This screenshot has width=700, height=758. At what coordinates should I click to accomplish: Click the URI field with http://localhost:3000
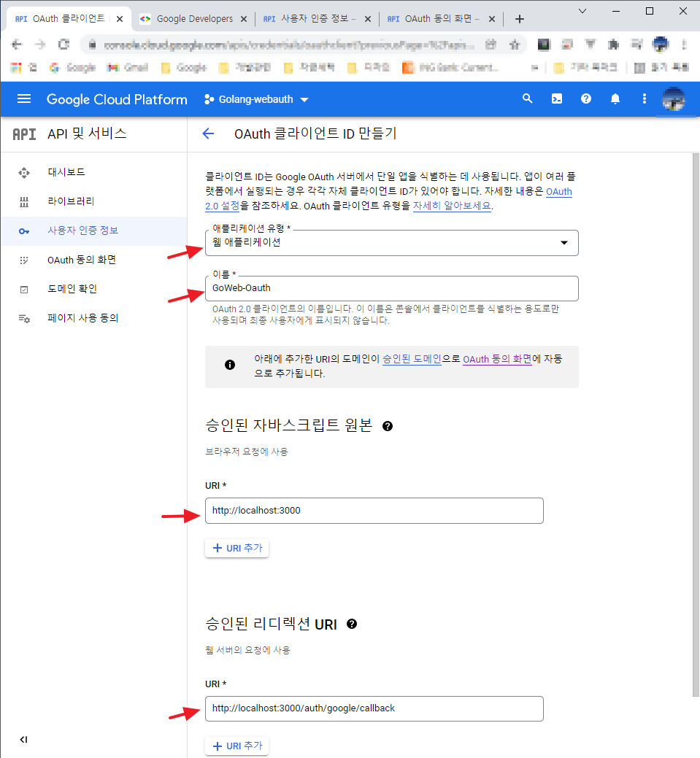pos(374,511)
